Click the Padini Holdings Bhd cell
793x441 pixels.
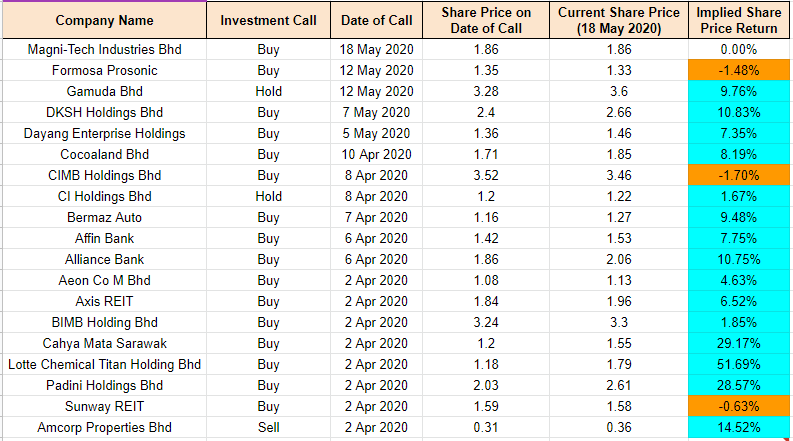(x=104, y=385)
